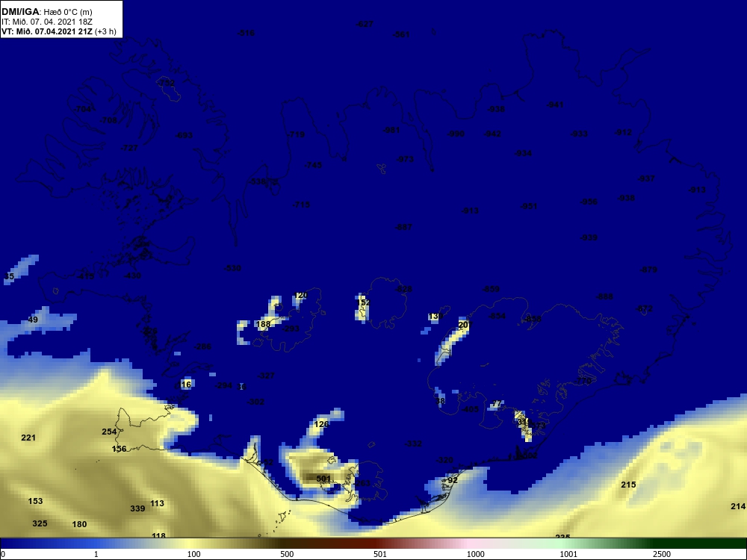
Task: Click the map value 152
Action: coord(363,302)
